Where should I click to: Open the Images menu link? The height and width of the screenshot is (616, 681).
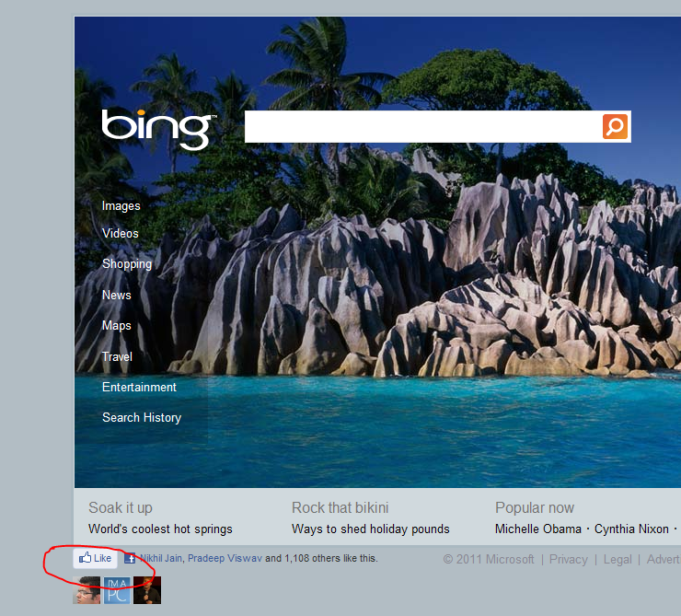click(x=121, y=206)
